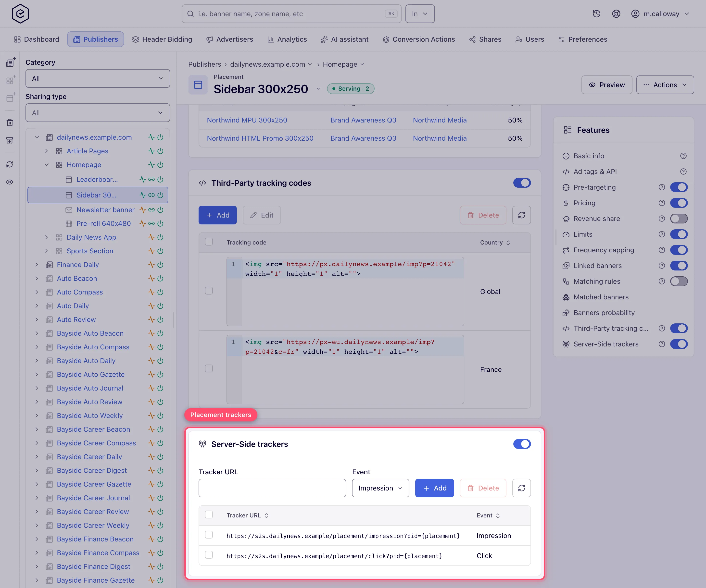This screenshot has width=706, height=588.
Task: Open the Header Bidding tab
Action: pos(162,39)
